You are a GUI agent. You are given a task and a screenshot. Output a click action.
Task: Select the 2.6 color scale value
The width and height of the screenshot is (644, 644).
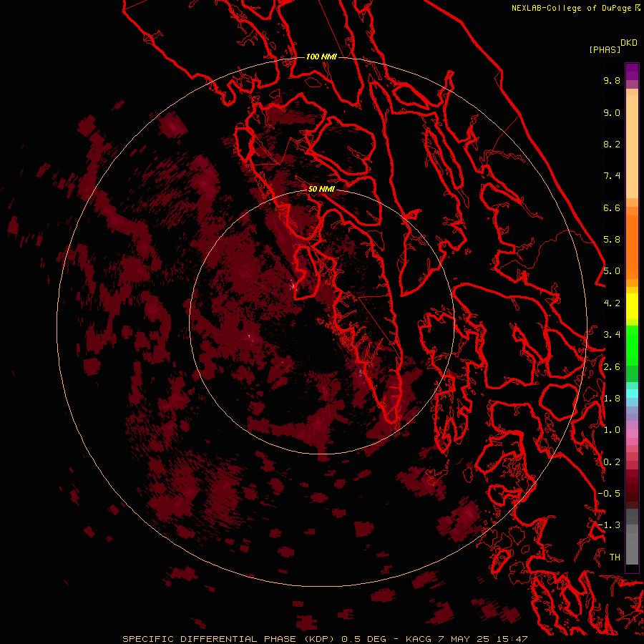coord(612,367)
